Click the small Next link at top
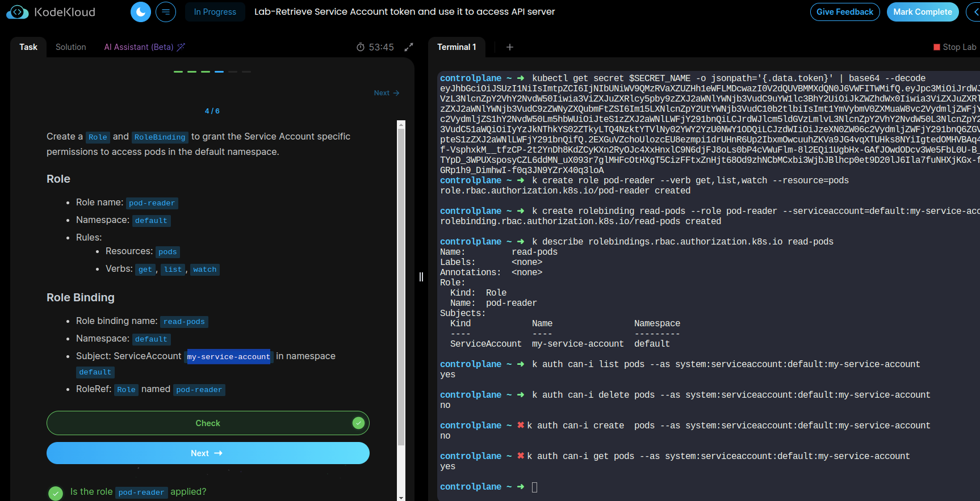This screenshot has width=980, height=501. point(386,93)
